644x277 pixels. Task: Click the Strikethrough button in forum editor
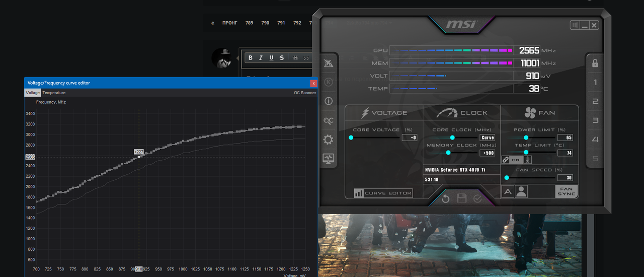pos(282,58)
